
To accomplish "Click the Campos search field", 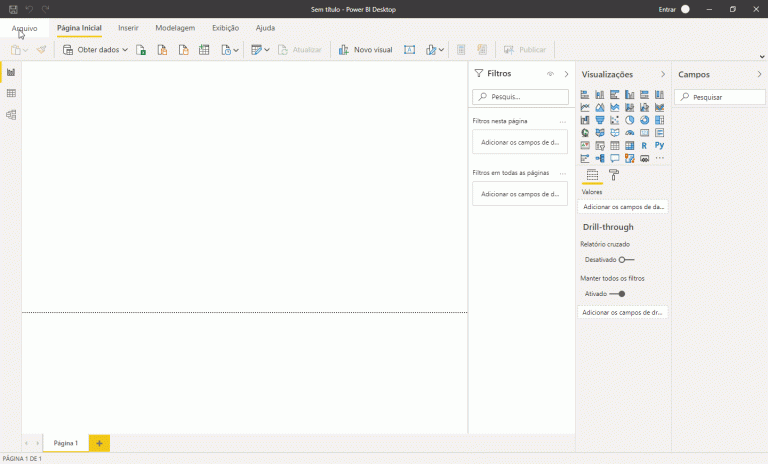I will [x=719, y=97].
